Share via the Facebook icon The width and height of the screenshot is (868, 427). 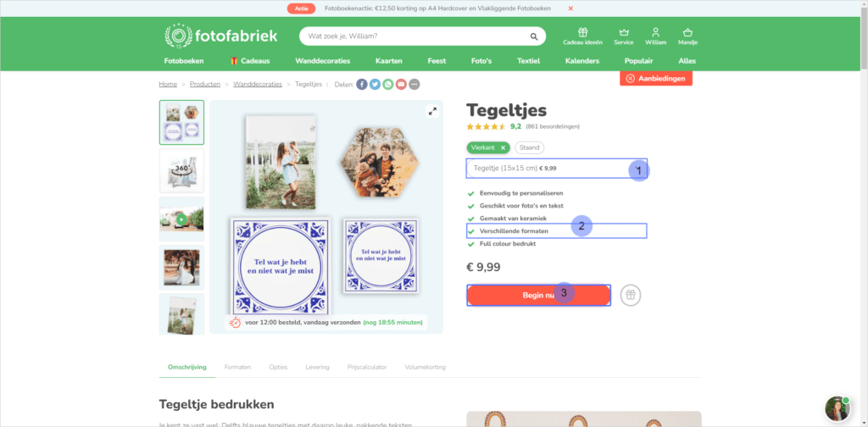pyautogui.click(x=362, y=84)
